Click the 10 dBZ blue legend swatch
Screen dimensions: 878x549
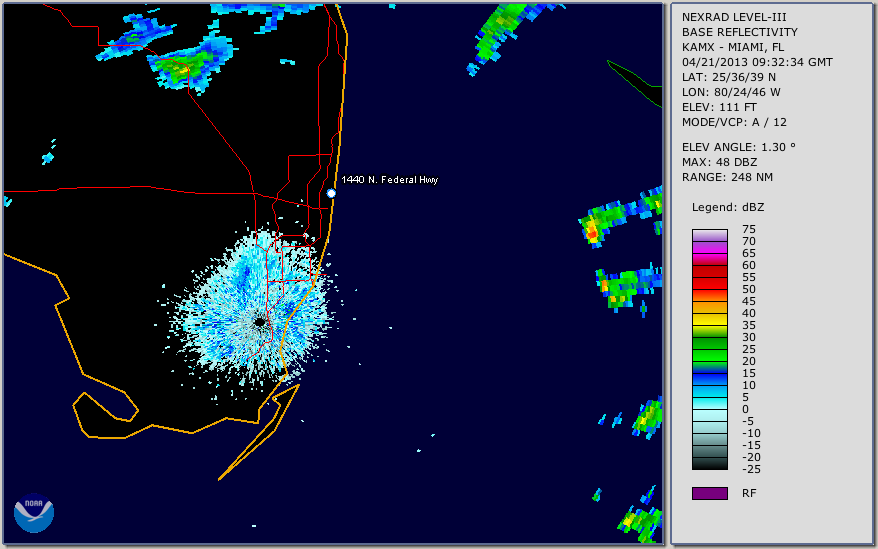pyautogui.click(x=709, y=379)
